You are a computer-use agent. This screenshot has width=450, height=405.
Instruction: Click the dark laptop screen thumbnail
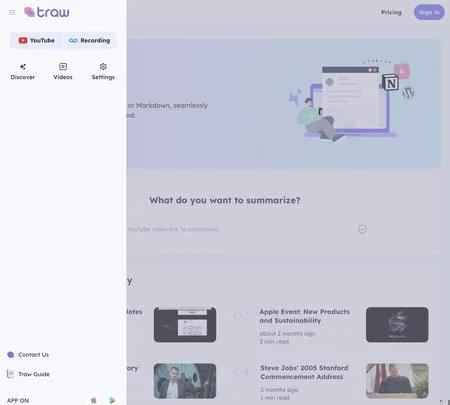pyautogui.click(x=185, y=325)
